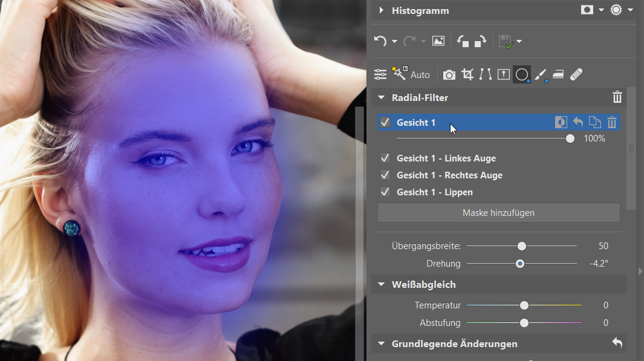Screen dimensions: 644x361
Task: Disable the Gesicht 1 - Lippen mask
Action: click(385, 192)
